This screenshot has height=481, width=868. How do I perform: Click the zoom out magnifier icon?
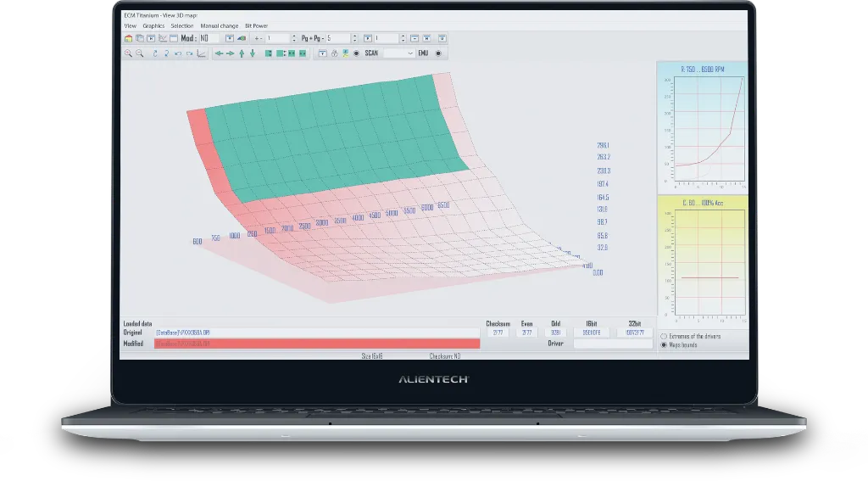[140, 53]
